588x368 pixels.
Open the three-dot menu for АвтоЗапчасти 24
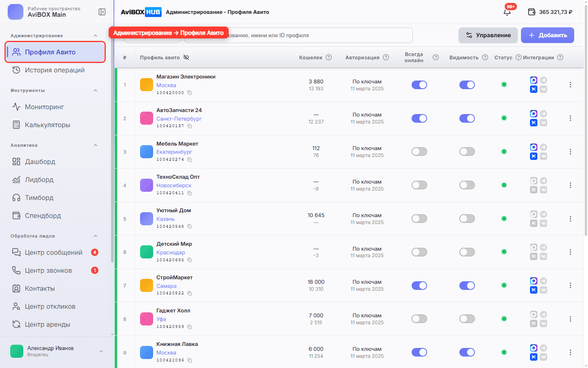[x=570, y=118]
